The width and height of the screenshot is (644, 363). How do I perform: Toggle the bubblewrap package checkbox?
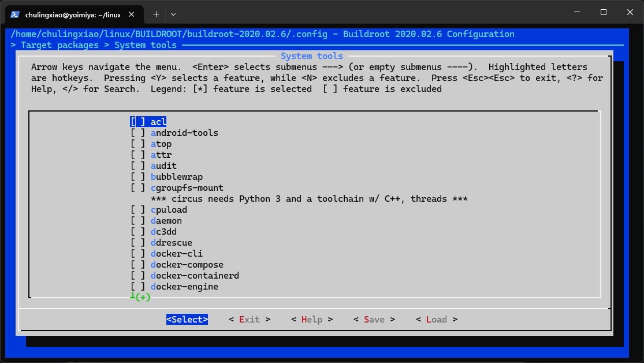point(137,177)
